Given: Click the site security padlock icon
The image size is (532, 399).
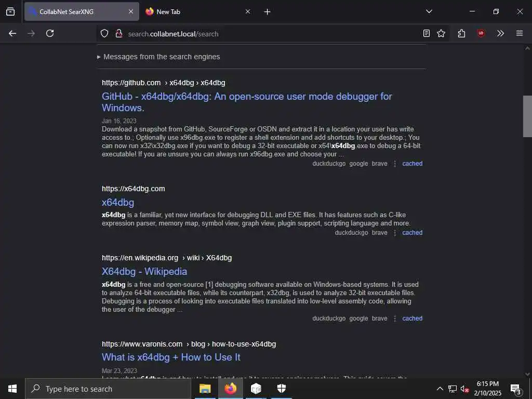Looking at the screenshot, I should [x=119, y=33].
